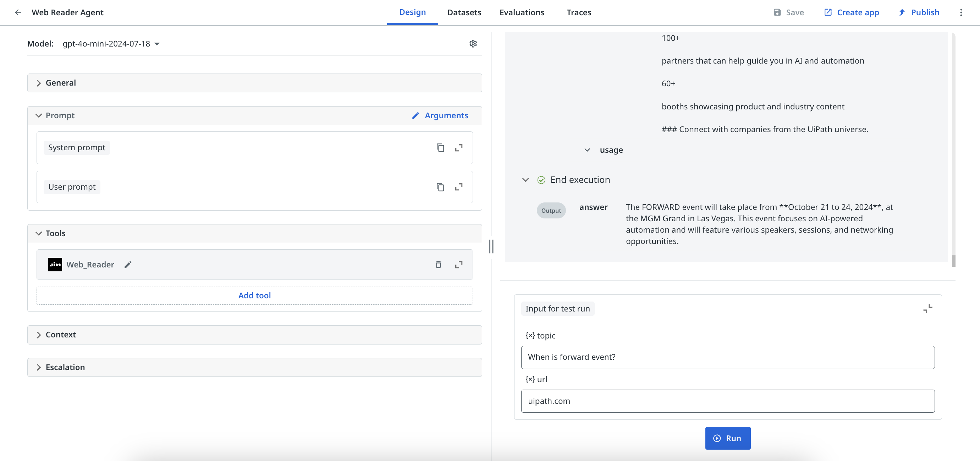Image resolution: width=980 pixels, height=461 pixels.
Task: Publish the agent
Action: click(x=918, y=12)
